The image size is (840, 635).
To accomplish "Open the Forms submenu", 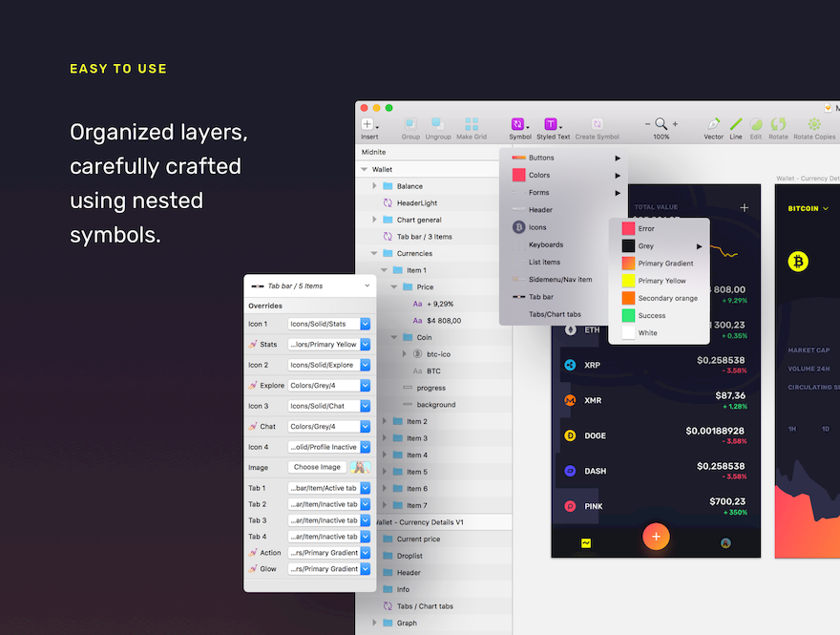I will (562, 192).
